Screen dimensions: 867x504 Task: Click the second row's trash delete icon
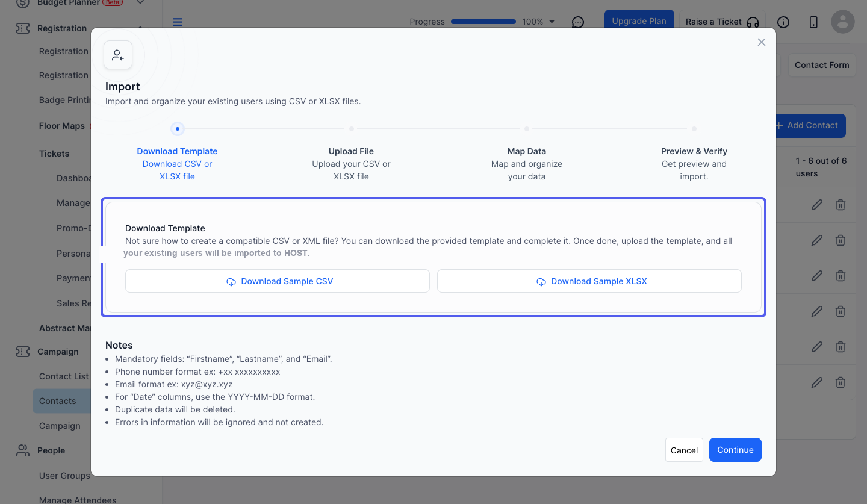841,240
